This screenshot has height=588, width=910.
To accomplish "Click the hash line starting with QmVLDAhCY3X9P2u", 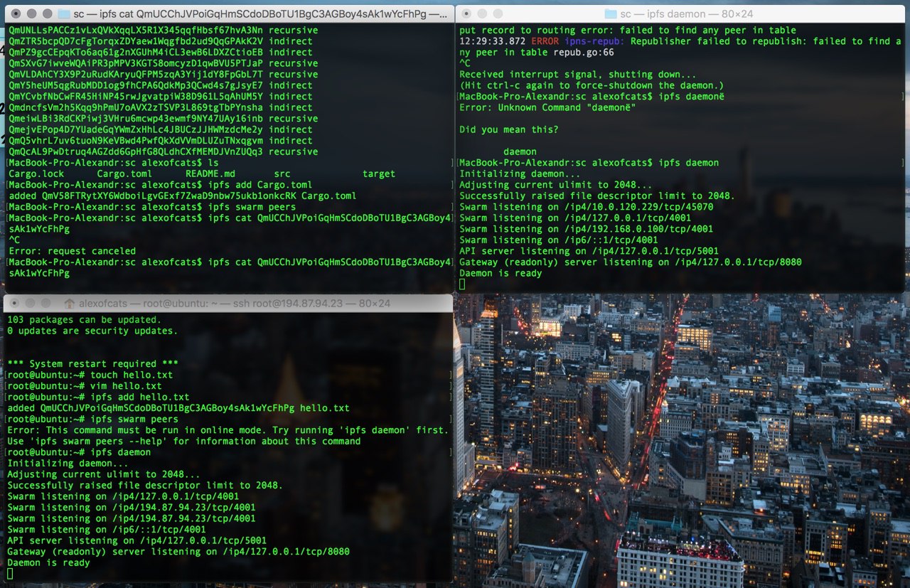I will (163, 74).
